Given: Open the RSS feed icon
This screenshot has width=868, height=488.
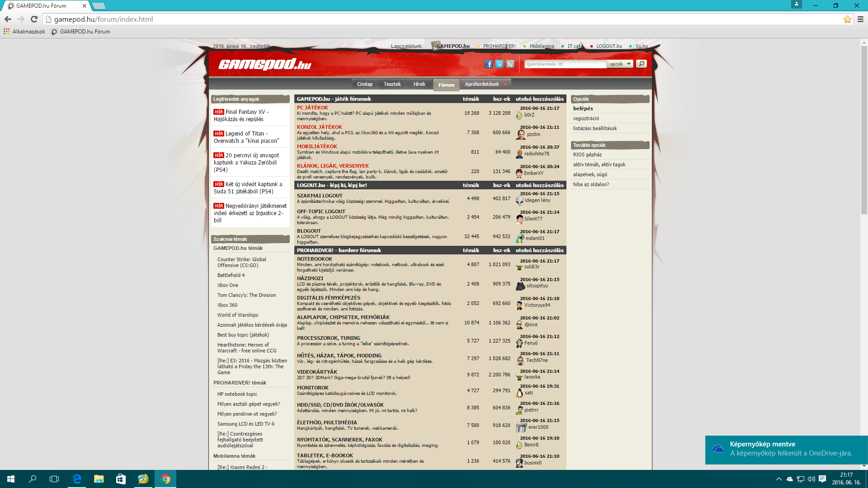Looking at the screenshot, I should click(510, 64).
